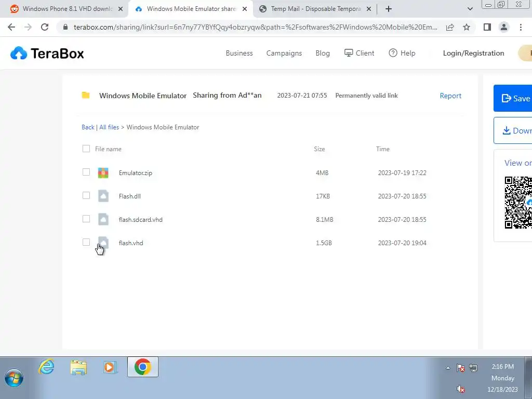Open a new tab with plus button
Viewport: 532px width, 399px height.
point(389,9)
